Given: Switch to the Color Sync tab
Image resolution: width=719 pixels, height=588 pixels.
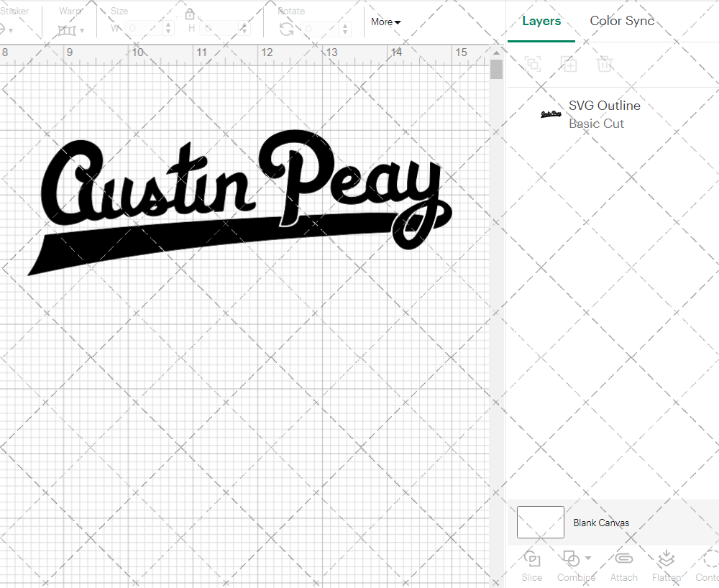Looking at the screenshot, I should (622, 21).
